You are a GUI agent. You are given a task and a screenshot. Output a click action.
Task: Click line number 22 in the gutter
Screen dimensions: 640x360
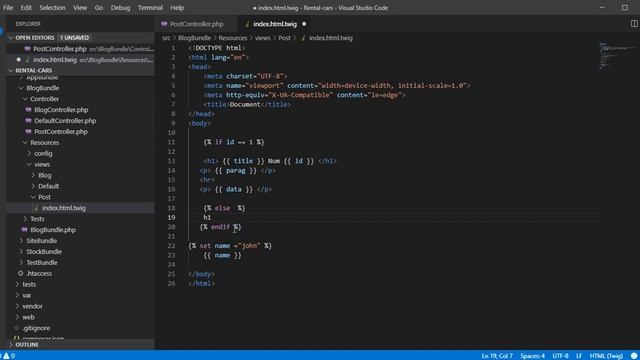pos(171,246)
